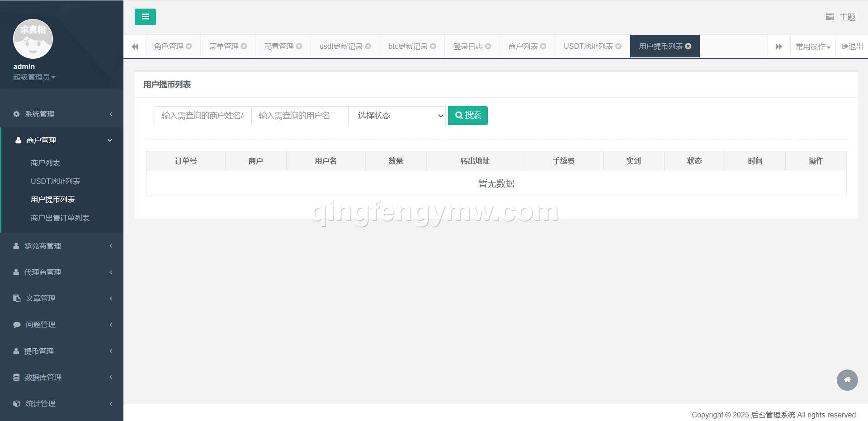This screenshot has width=868, height=421.
Task: Close the 角色管理 tab
Action: [x=189, y=46]
